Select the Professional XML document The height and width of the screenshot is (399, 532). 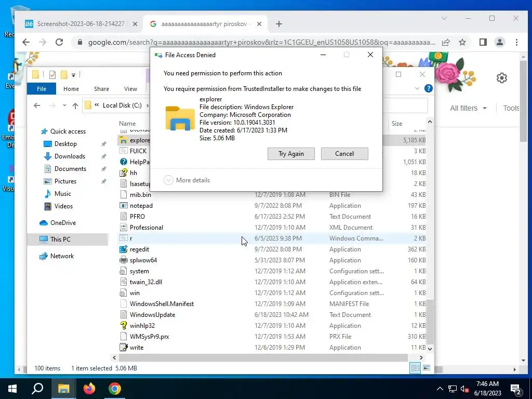click(146, 228)
